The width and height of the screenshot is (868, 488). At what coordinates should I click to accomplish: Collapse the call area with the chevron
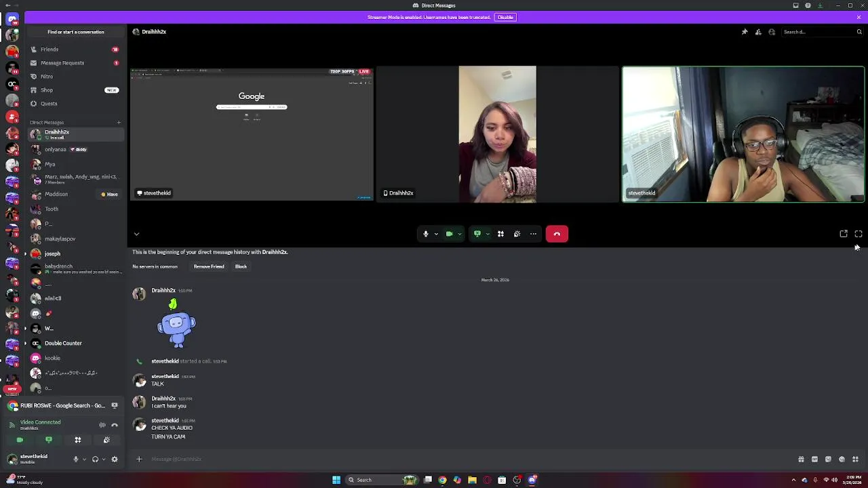pos(136,234)
